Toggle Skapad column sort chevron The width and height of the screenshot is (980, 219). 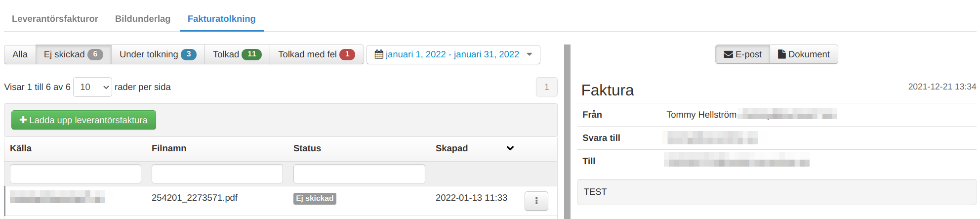[x=510, y=148]
